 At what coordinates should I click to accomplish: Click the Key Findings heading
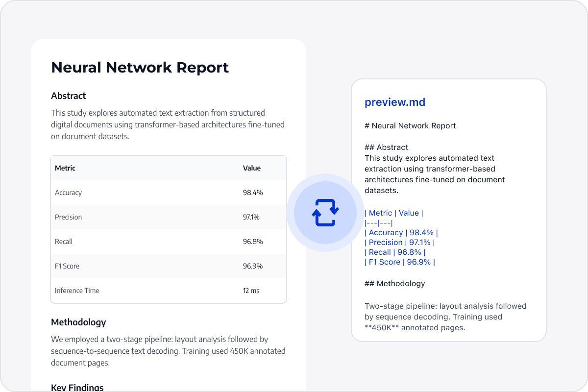tap(77, 388)
